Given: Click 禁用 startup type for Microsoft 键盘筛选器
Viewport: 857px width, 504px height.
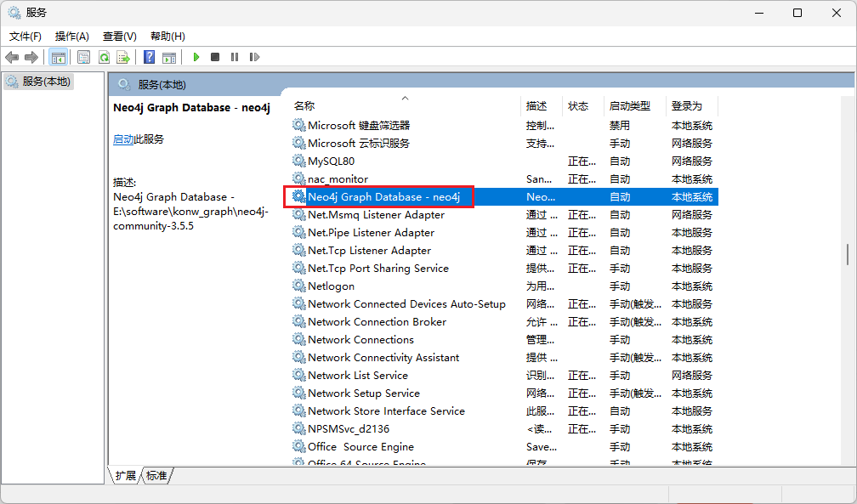Looking at the screenshot, I should [620, 125].
